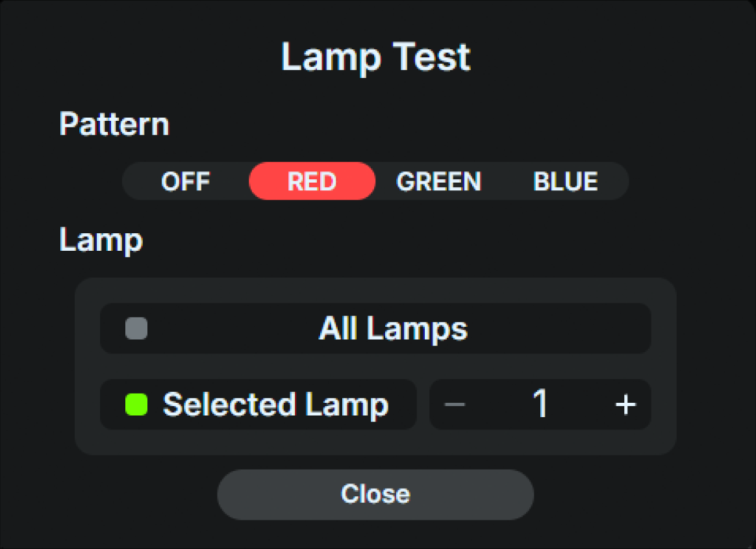Close the Lamp Test dialog
Viewport: 756px width, 549px height.
[375, 494]
